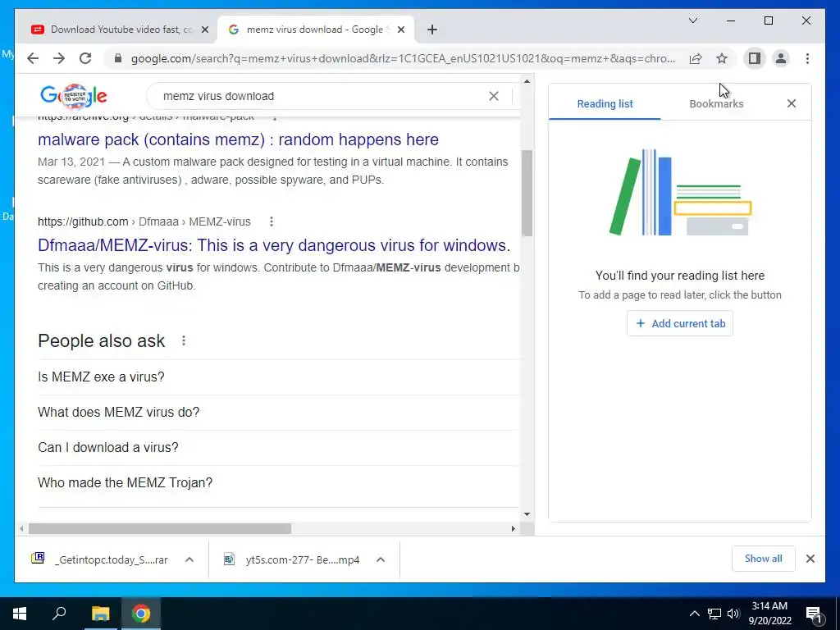Expand 'What does MEMZ virus do?'
This screenshot has height=630, width=840.
tap(279, 413)
